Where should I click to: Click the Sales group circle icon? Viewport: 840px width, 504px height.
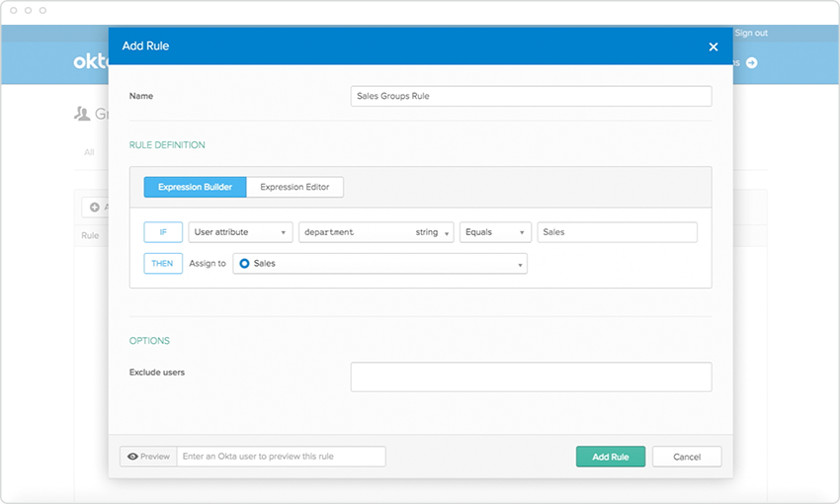pos(244,264)
